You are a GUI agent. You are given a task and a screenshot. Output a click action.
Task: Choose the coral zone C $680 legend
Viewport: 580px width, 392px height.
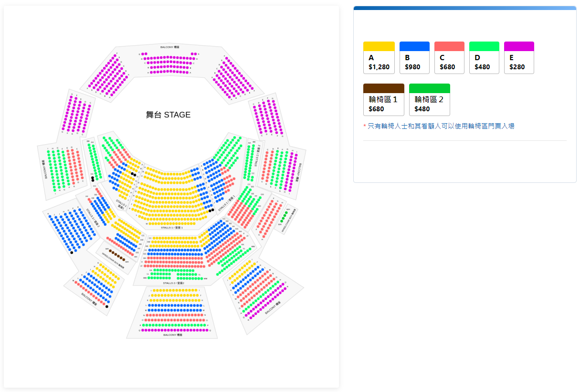pyautogui.click(x=449, y=58)
